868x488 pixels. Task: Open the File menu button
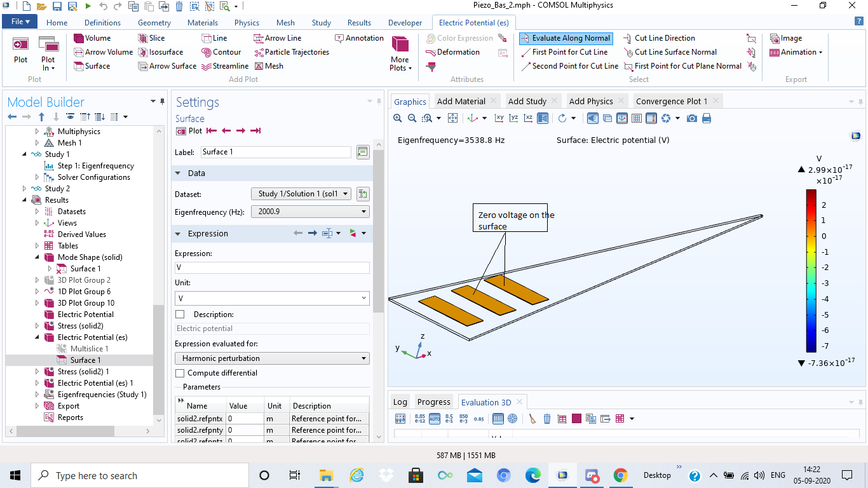tap(21, 22)
